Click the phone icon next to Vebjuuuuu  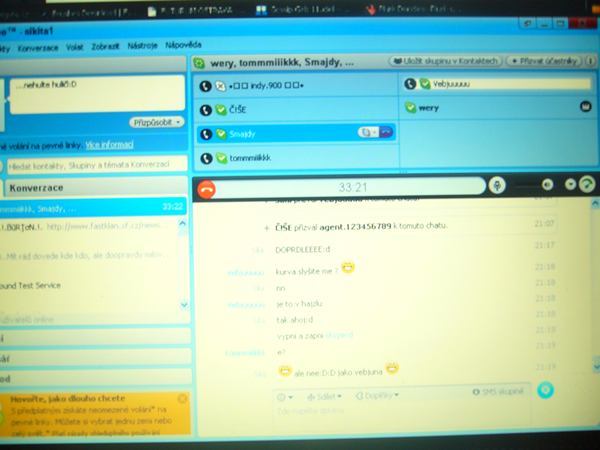[410, 84]
